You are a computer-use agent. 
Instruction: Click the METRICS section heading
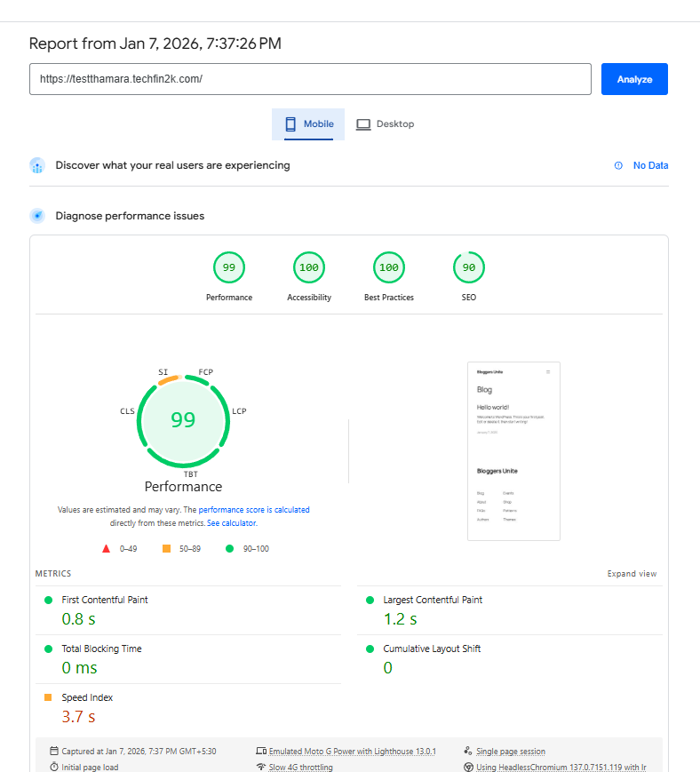53,574
